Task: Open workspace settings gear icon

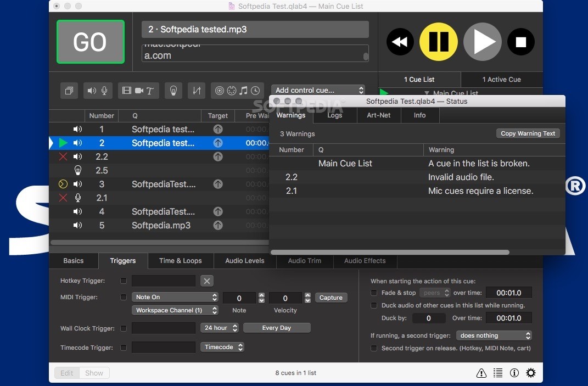Action: coord(530,373)
